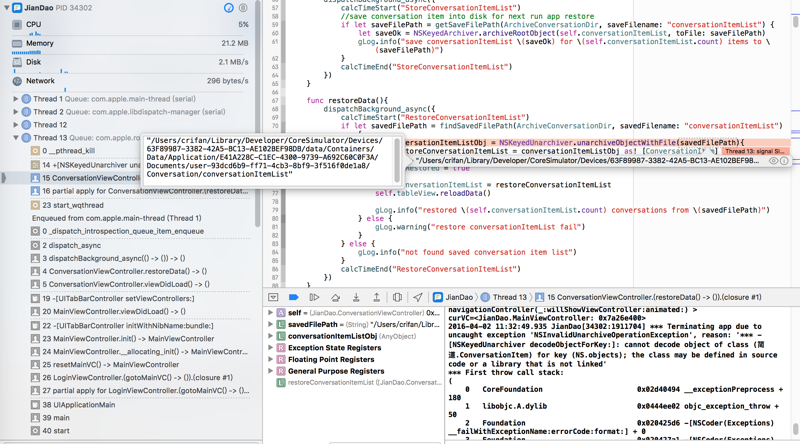Click the file path popup scrollbar
The height and width of the screenshot is (444, 800).
[397, 159]
